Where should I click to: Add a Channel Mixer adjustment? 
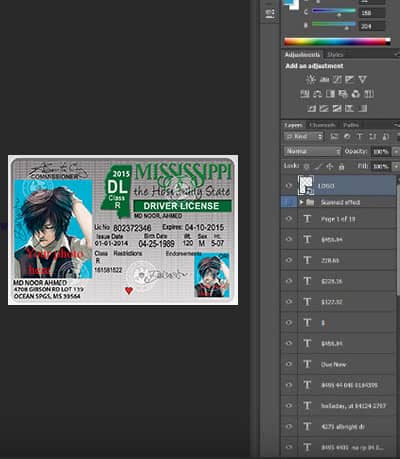[356, 94]
